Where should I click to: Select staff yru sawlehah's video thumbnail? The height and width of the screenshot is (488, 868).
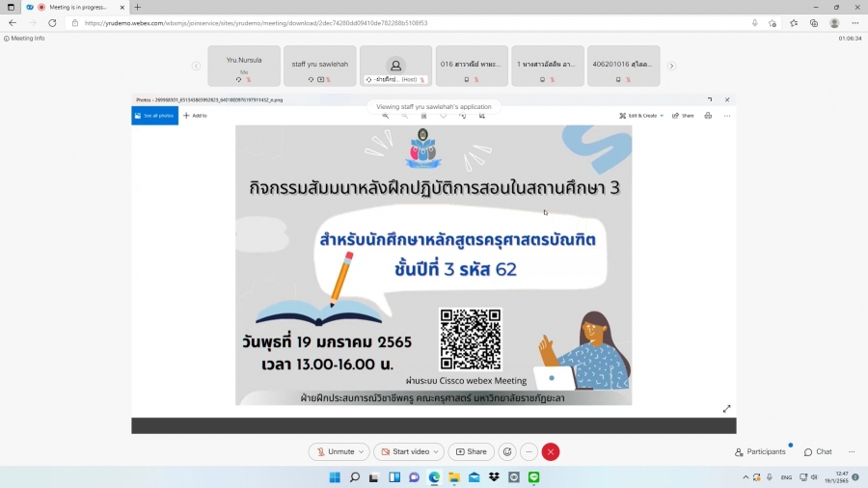click(x=319, y=66)
